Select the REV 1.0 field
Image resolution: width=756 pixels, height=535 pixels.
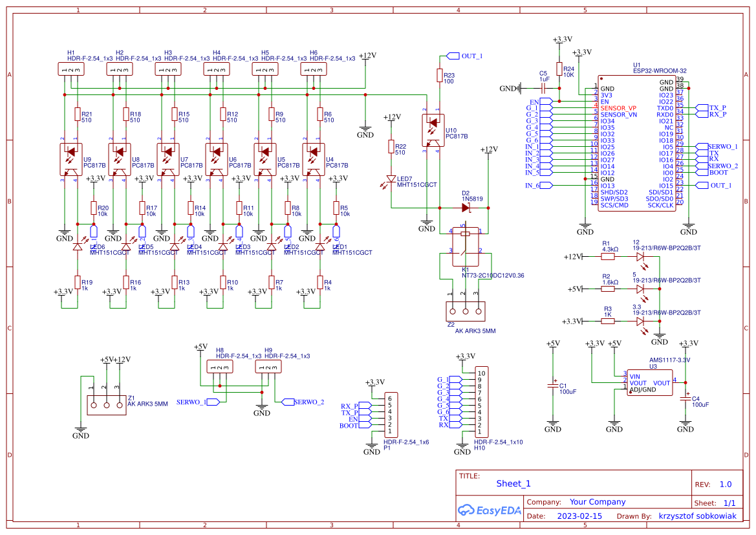[726, 483]
